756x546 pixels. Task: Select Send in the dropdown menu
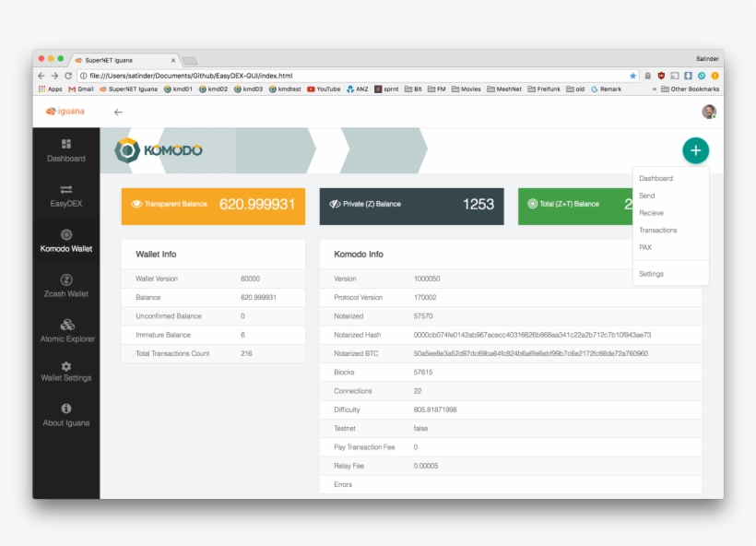(x=670, y=196)
